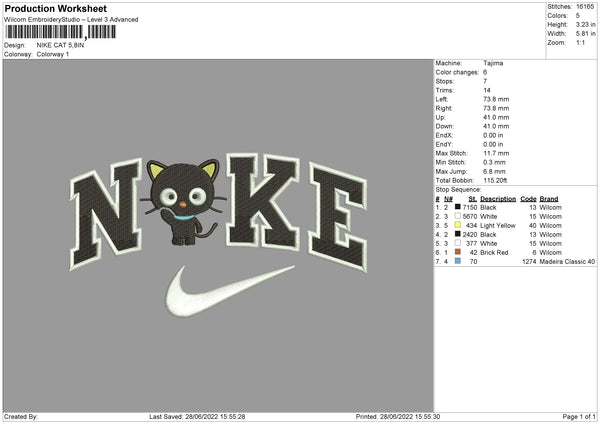Click the embroidered letter K
Viewport: 600px width, 424px height.
click(x=262, y=200)
